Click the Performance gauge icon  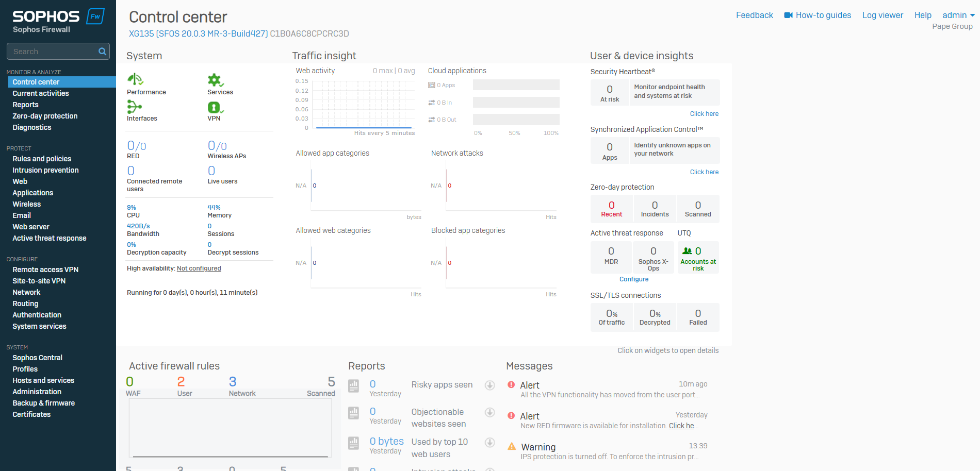[135, 79]
